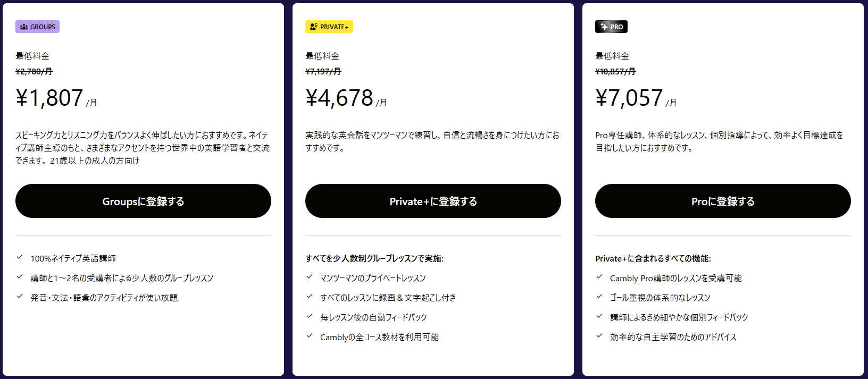868x379 pixels.
Task: Click the GROUPS plan badge icon
Action: pos(24,27)
